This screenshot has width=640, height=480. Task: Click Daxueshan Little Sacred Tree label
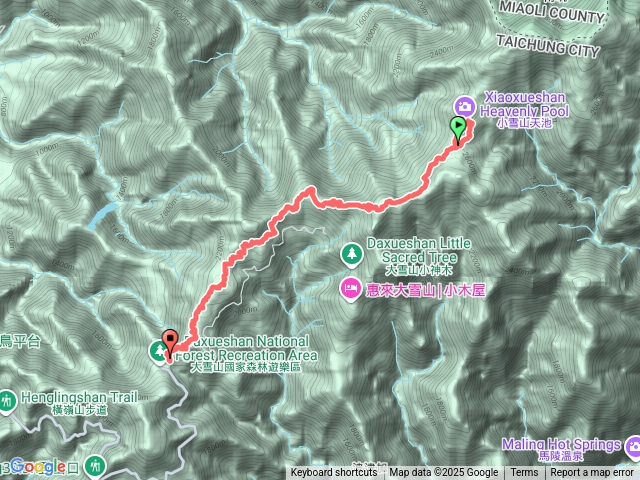click(x=419, y=251)
